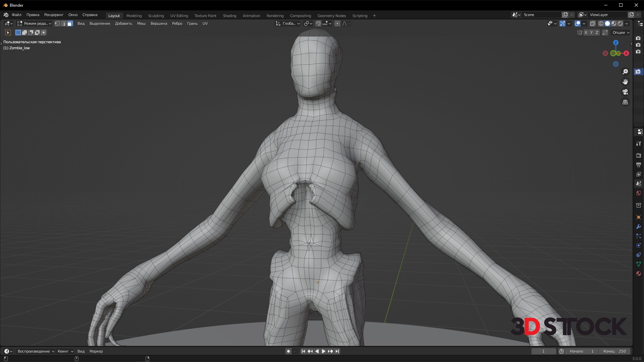Expand the Опции options dropdown
The width and height of the screenshot is (644, 362).
coord(621,33)
